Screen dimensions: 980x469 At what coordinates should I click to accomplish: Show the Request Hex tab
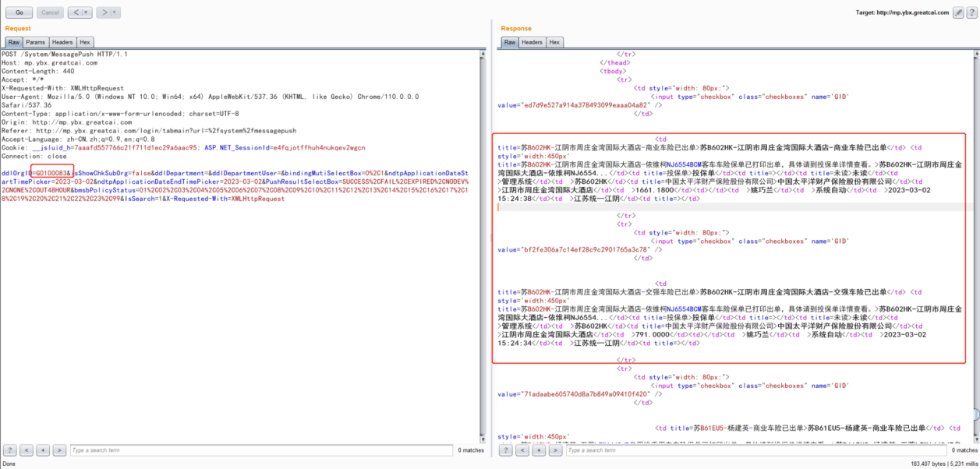tap(85, 42)
